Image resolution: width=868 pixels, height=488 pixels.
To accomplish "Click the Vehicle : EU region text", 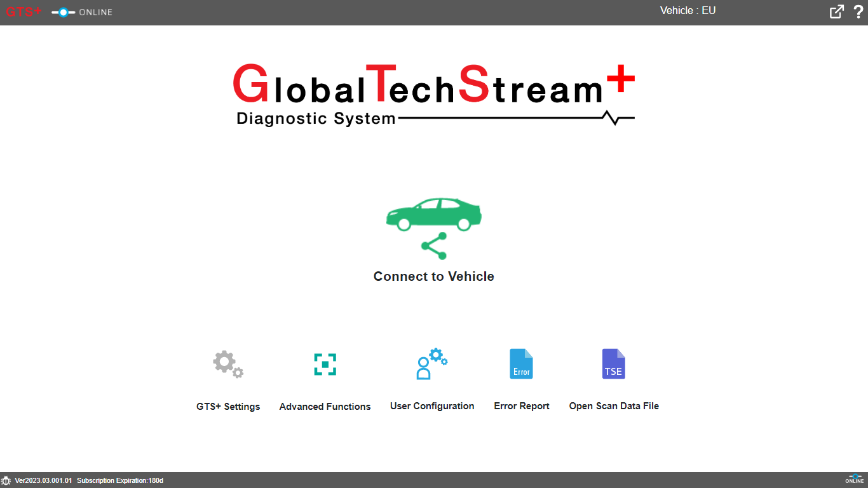I will point(688,10).
